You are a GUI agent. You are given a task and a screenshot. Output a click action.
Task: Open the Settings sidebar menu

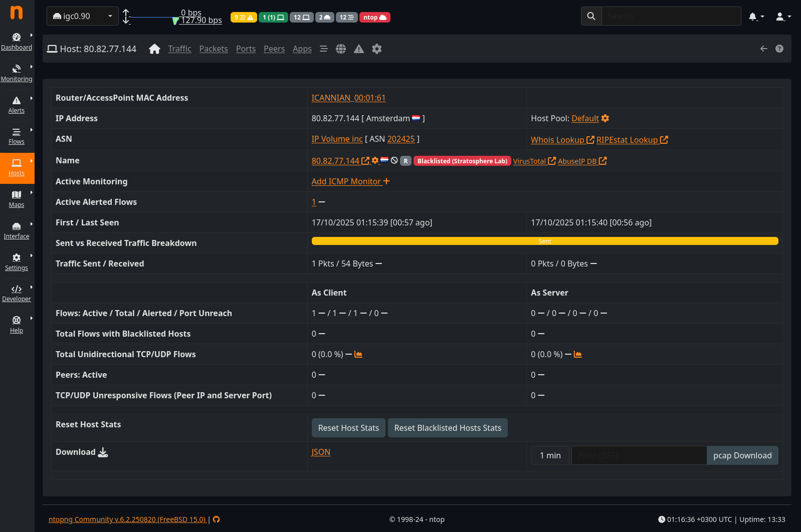pos(17,262)
